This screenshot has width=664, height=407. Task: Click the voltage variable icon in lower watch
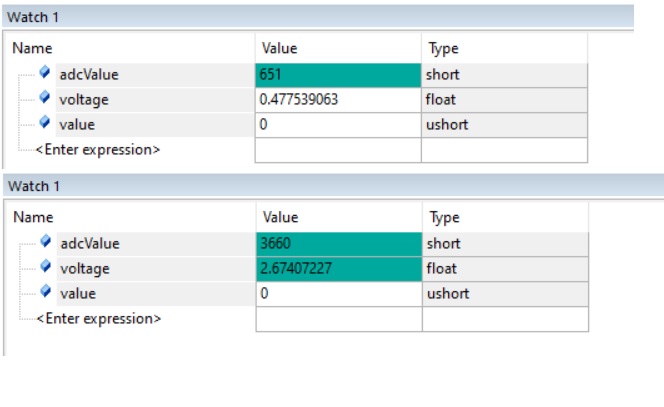pos(45,266)
